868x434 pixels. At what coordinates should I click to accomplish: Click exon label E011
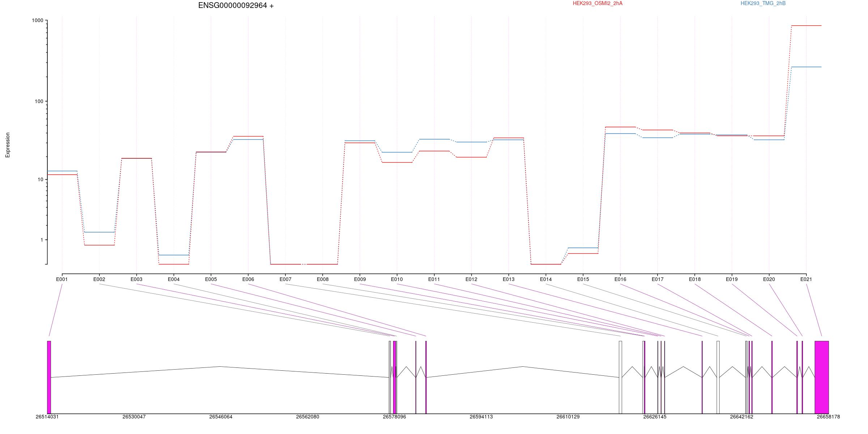(x=434, y=279)
